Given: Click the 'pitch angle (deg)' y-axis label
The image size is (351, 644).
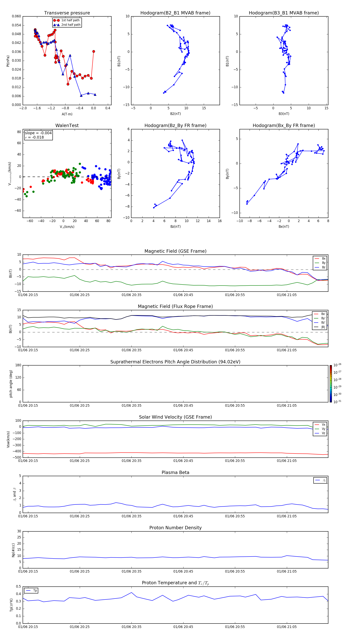Looking at the screenshot, I should [x=11, y=384].
